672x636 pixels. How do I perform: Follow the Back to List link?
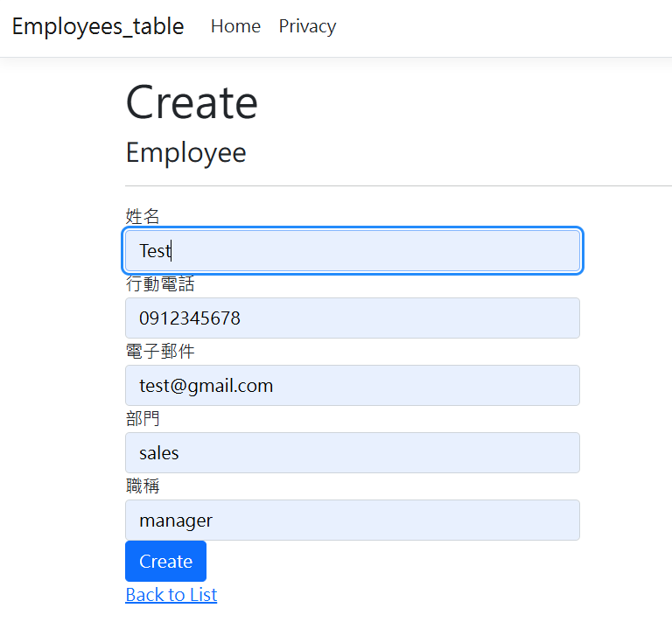171,595
